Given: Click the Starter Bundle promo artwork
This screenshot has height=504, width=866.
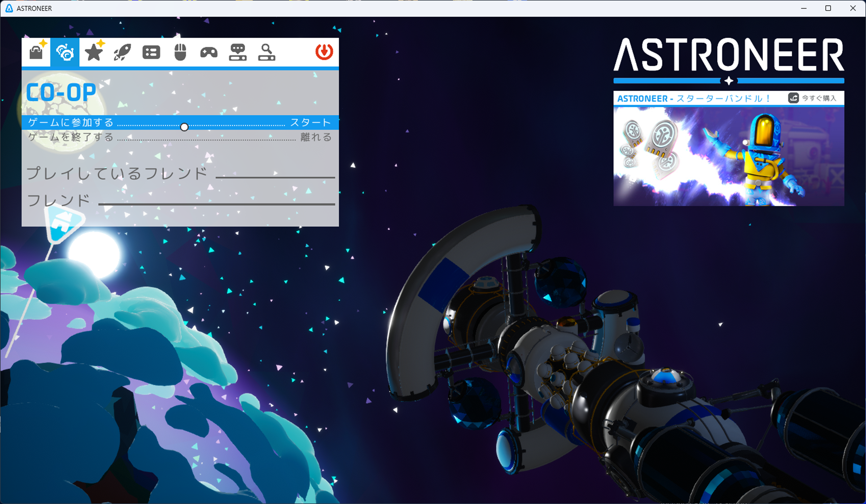Looking at the screenshot, I should pyautogui.click(x=729, y=156).
